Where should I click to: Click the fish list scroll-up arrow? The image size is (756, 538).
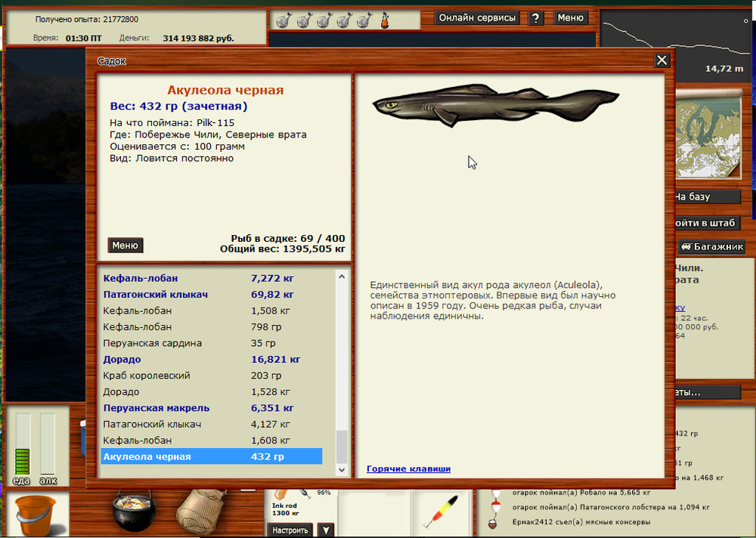point(342,277)
